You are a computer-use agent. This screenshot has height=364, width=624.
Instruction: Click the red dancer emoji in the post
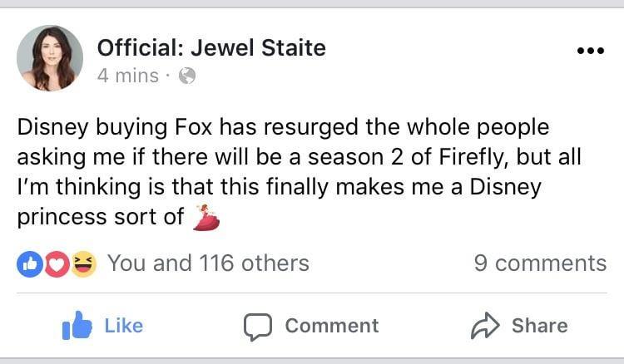pos(206,218)
